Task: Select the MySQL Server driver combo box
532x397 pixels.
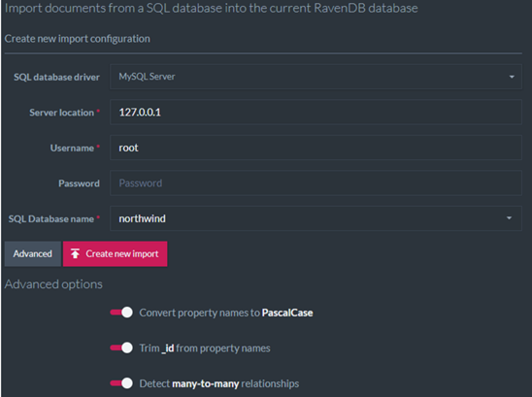Action: click(x=316, y=77)
